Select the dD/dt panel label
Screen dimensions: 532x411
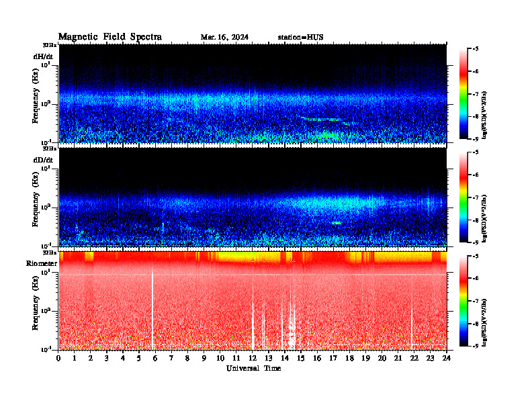click(43, 160)
